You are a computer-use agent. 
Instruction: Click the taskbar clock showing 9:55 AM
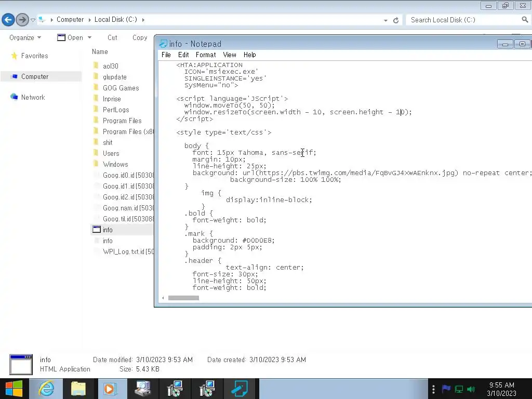tap(501, 389)
